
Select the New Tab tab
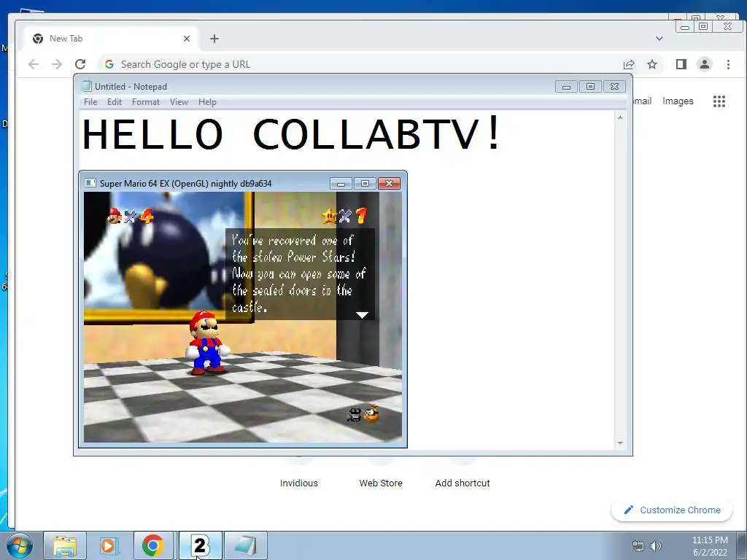111,39
